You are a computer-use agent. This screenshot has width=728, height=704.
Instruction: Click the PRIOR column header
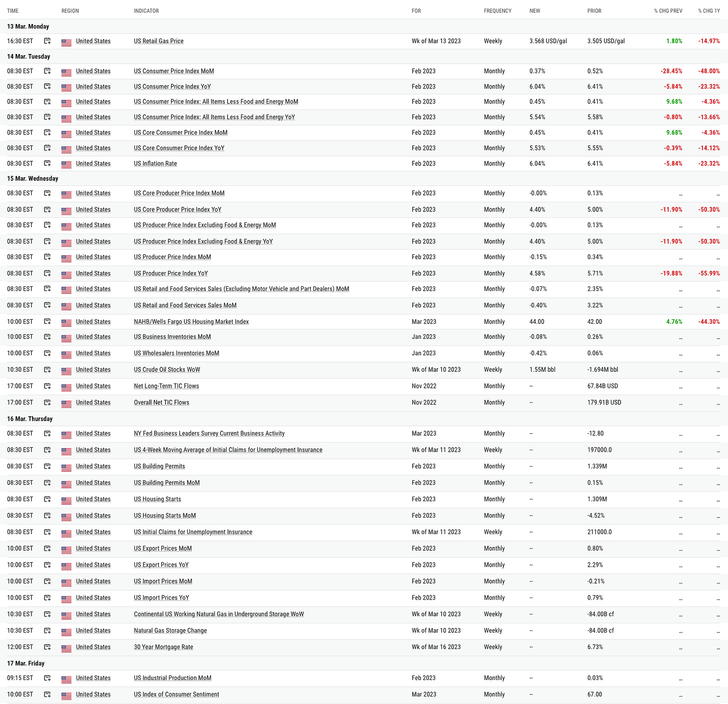click(594, 11)
